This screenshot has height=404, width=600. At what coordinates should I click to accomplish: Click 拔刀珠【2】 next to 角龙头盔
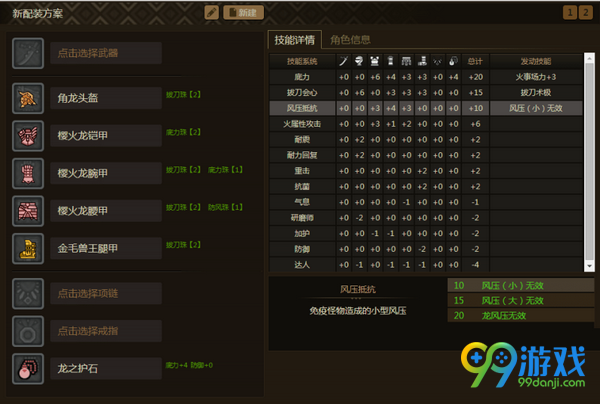[183, 94]
